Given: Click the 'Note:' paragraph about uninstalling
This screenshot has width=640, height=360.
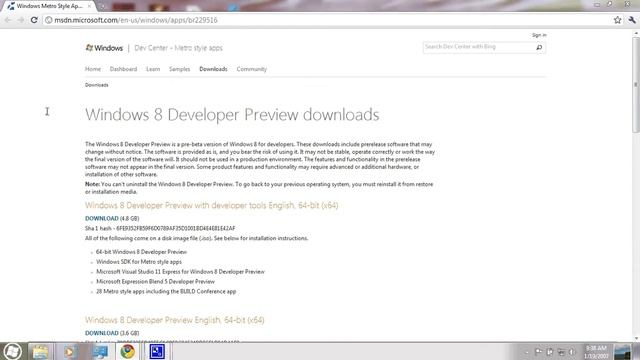Looking at the screenshot, I should point(259,188).
